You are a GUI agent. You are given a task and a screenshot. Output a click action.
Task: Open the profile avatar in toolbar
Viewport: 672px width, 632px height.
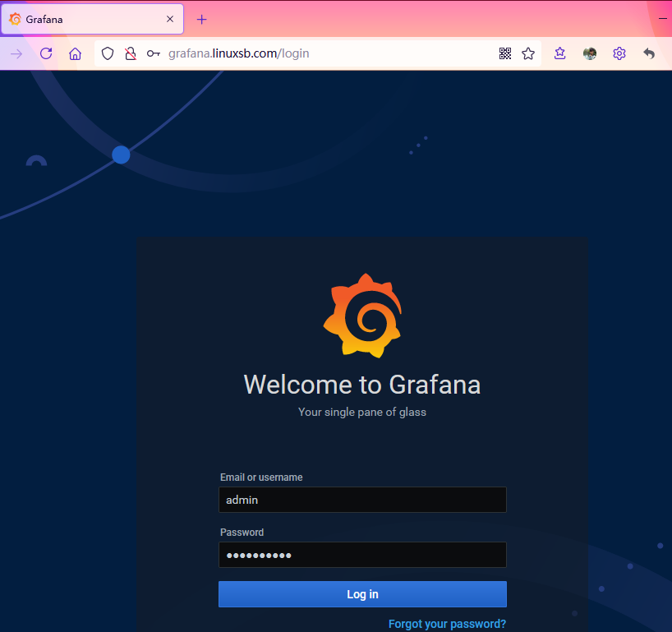590,53
